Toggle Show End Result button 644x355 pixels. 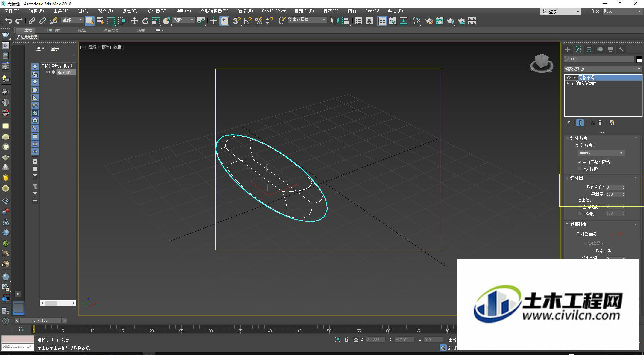coord(580,123)
